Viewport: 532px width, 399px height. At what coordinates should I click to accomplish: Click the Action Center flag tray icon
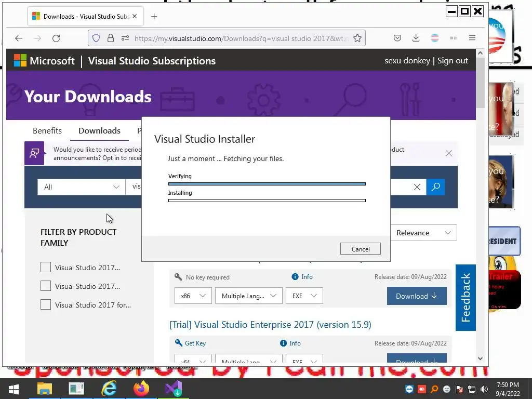pyautogui.click(x=459, y=389)
